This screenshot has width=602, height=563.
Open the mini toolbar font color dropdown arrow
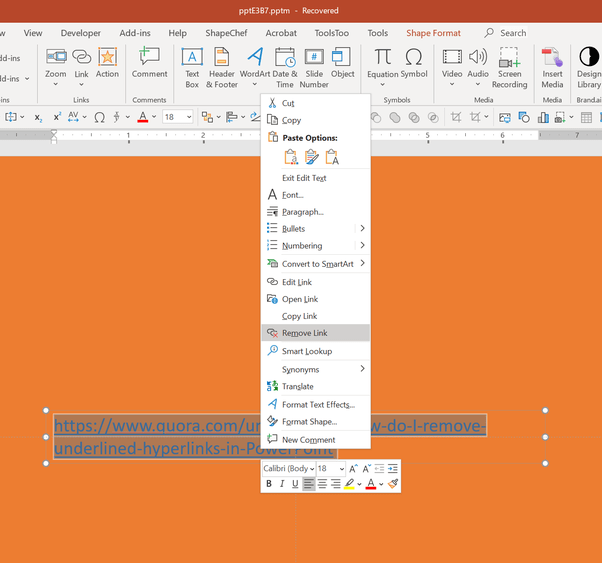click(381, 484)
